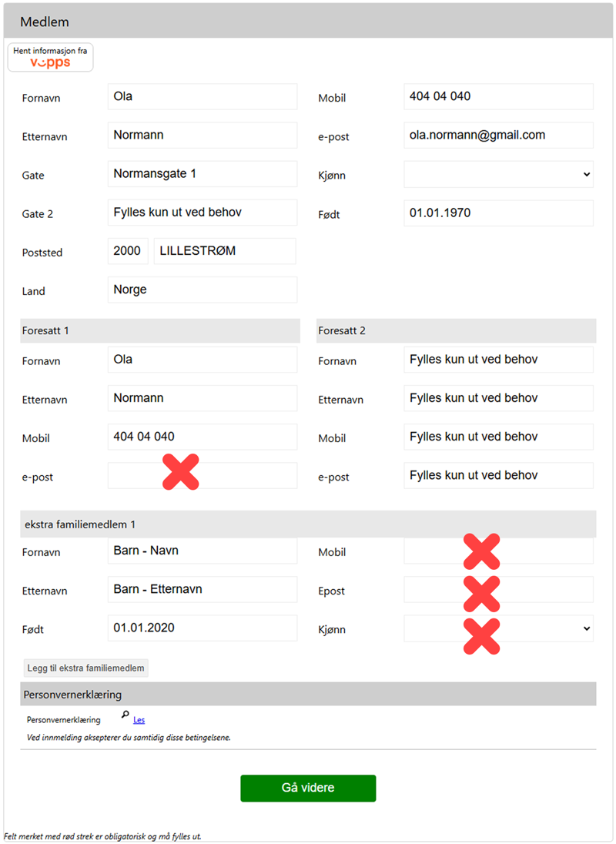Select the member Etternavn field with Normann
Screen dimensions: 616x844
202,136
